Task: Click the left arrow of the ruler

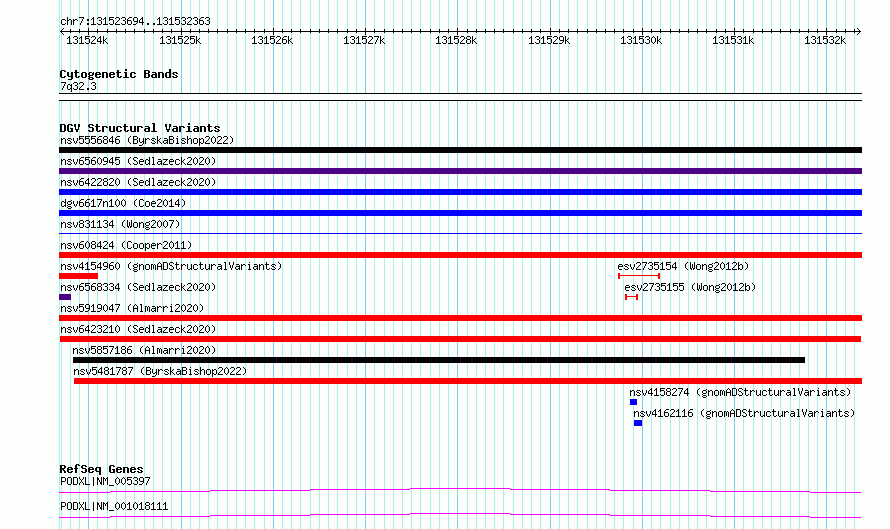Action: [62, 32]
